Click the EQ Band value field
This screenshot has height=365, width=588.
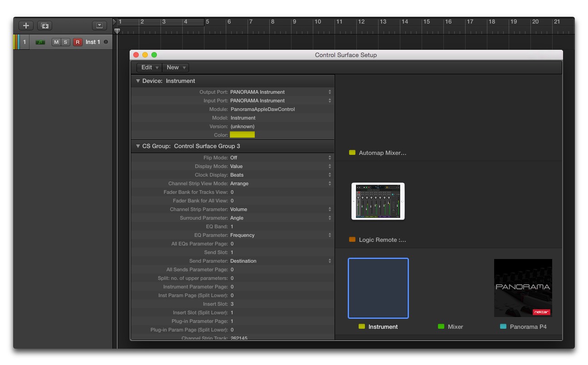coord(232,226)
